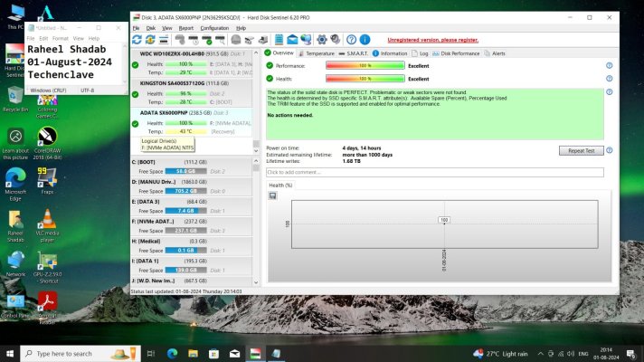Viewport: 644px width, 362px height.
Task: Click the Repeat Test button
Action: [x=582, y=151]
